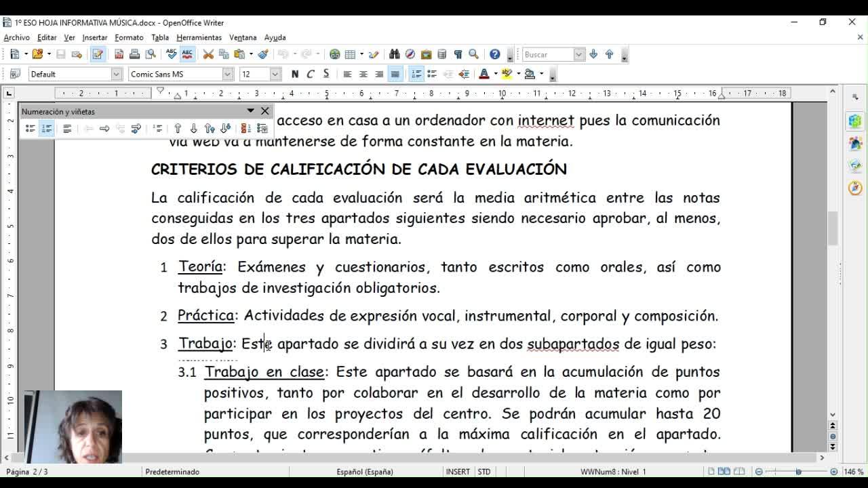Click the Print icon

click(x=134, y=54)
